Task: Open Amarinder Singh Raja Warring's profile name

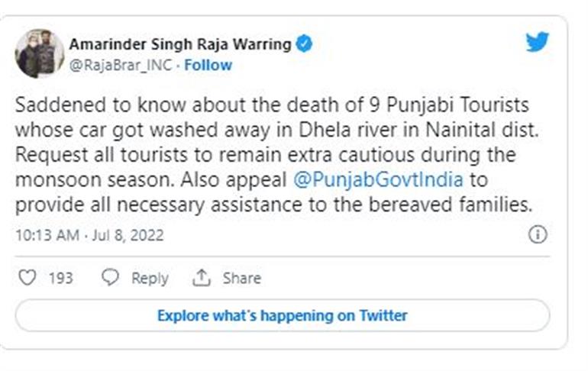Action: 180,44
